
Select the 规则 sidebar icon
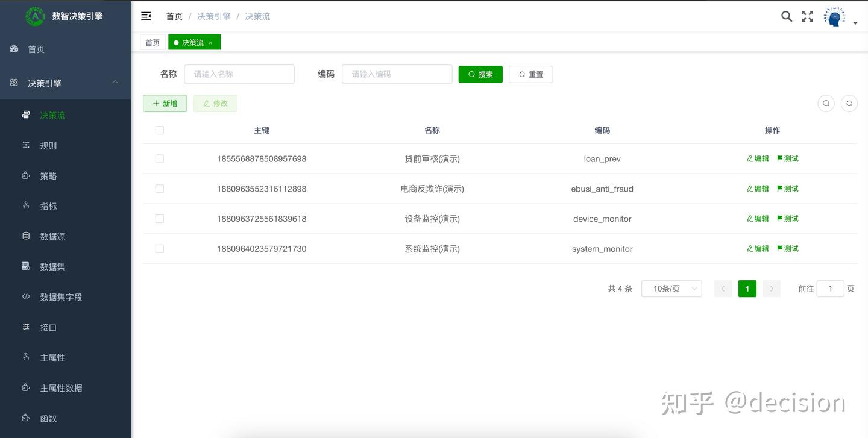tap(25, 145)
